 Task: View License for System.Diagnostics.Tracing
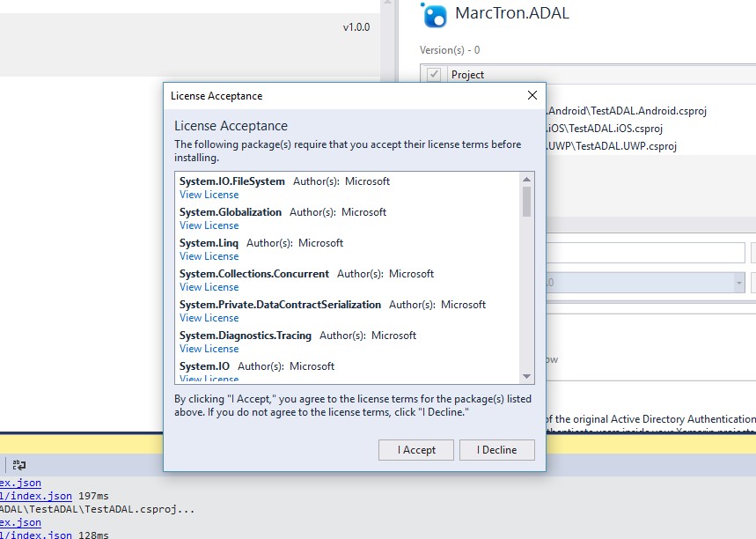pos(209,349)
